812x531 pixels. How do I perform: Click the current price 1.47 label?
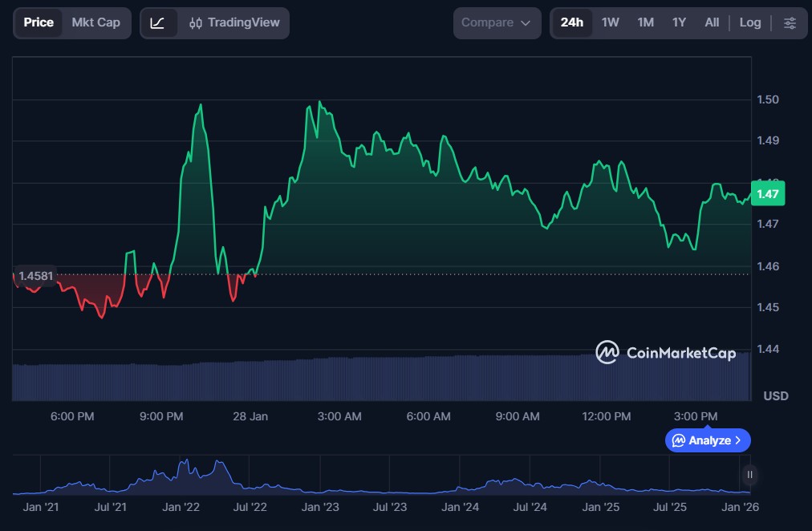(768, 193)
